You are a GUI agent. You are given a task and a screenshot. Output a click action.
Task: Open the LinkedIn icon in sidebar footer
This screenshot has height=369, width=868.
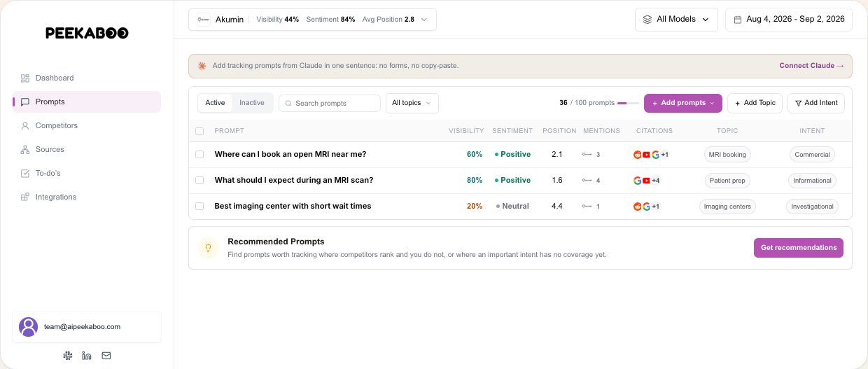click(x=87, y=356)
